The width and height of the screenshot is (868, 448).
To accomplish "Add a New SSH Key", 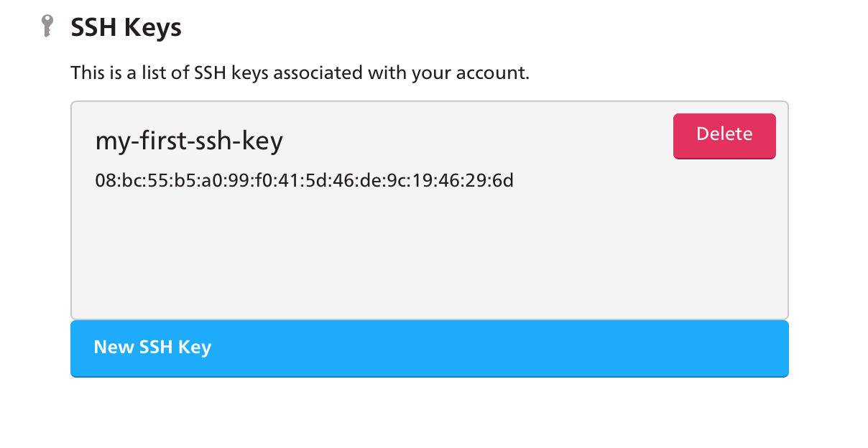I will click(x=430, y=348).
